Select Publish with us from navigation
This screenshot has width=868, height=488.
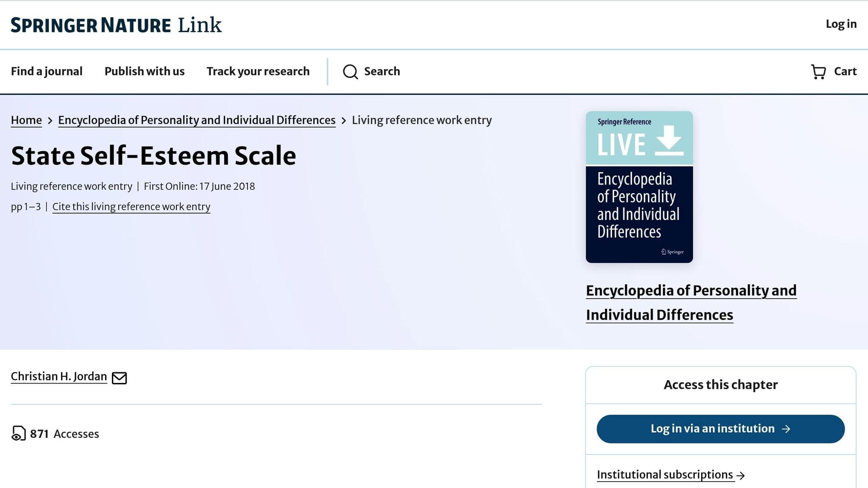click(x=144, y=72)
